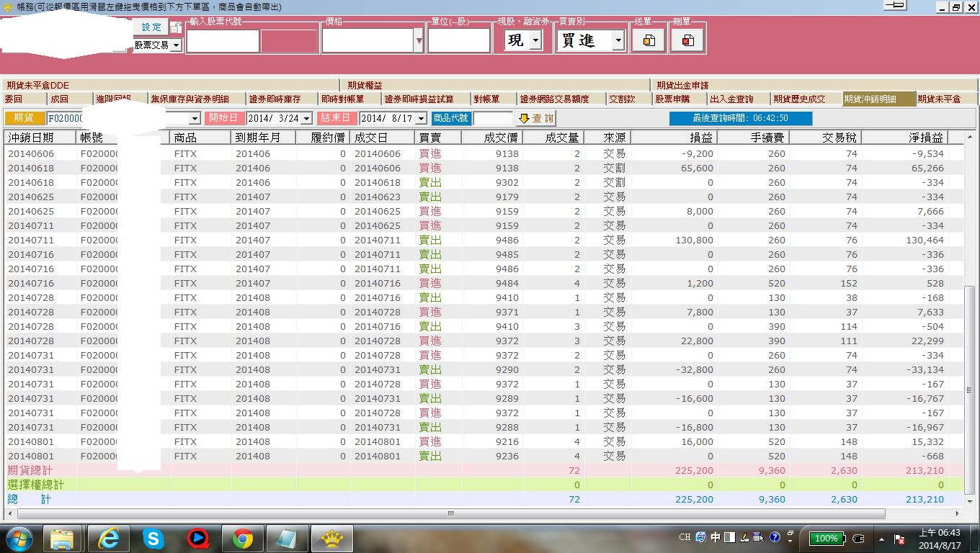Screen dimensions: 980x553
Task: Open the 買進 buy/sell type dropdown
Action: pos(618,41)
